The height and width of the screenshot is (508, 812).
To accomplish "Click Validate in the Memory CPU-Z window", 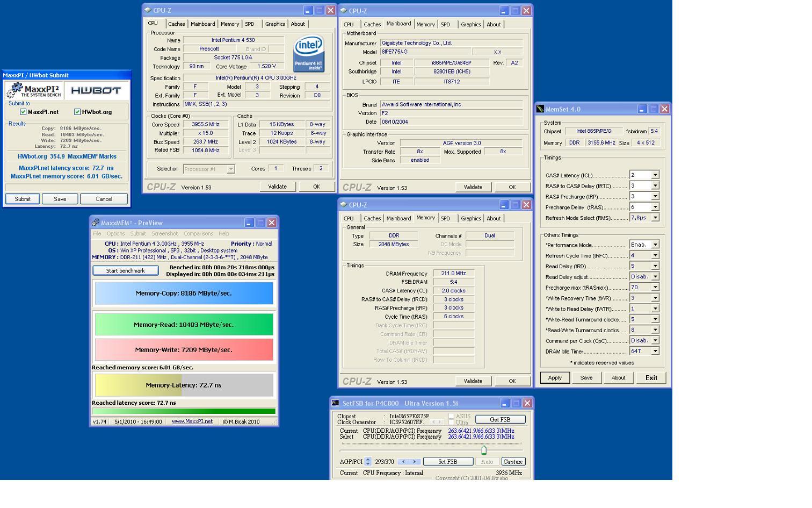I will click(473, 381).
